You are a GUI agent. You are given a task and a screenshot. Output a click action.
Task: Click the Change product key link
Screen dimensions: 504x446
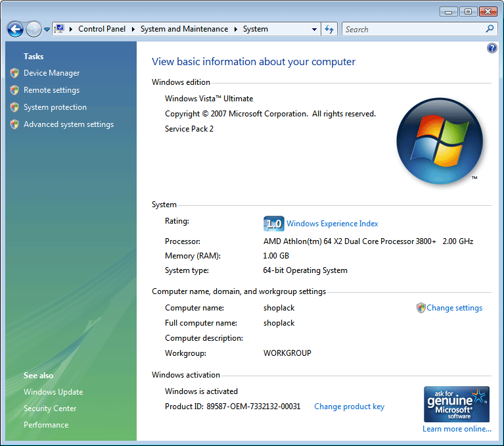(349, 407)
